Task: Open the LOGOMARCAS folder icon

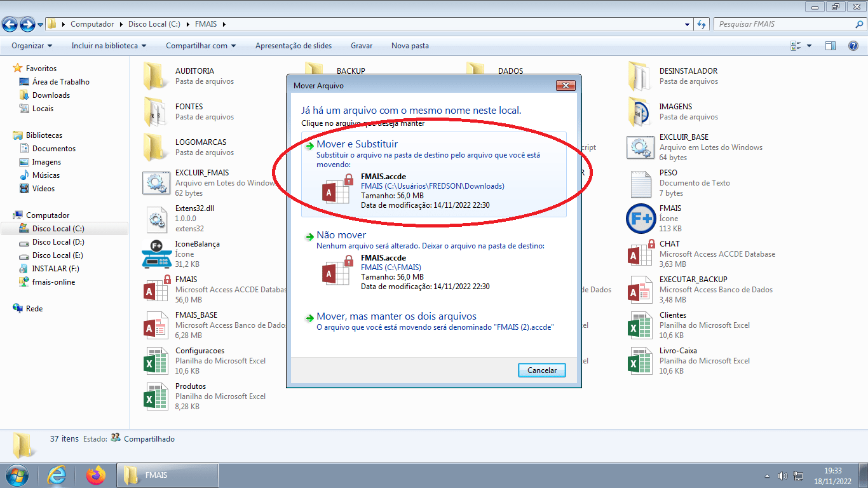Action: point(154,147)
